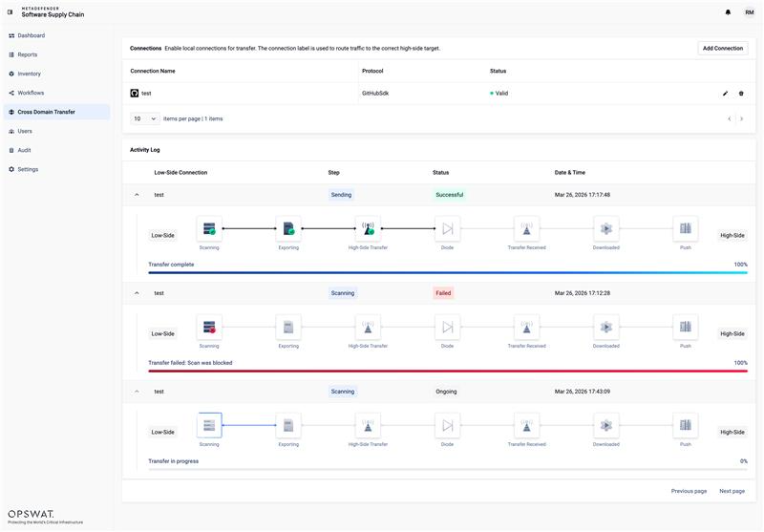The width and height of the screenshot is (764, 532).
Task: Click the red failed transfer progress bar
Action: 448,371
